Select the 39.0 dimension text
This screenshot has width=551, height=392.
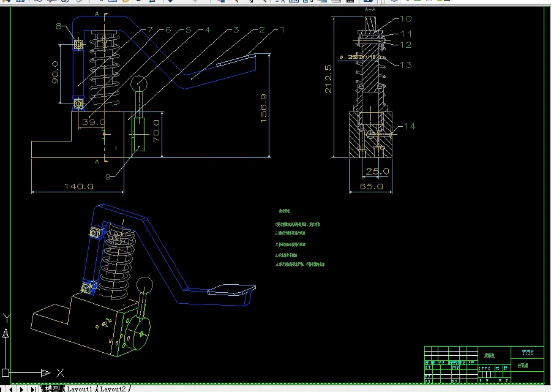coord(94,122)
